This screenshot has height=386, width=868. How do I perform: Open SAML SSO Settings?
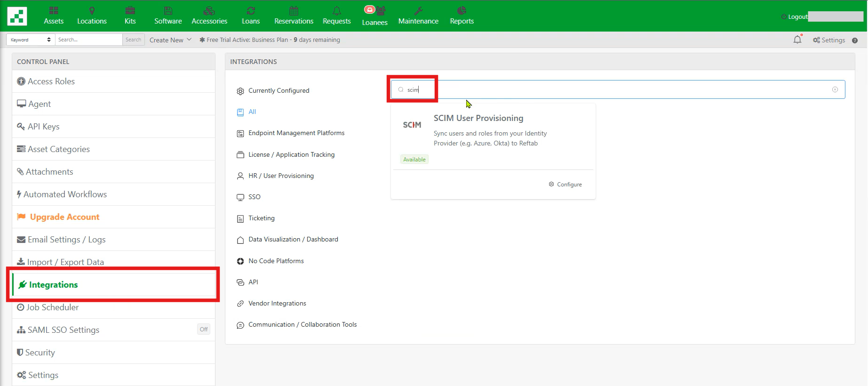click(x=113, y=330)
